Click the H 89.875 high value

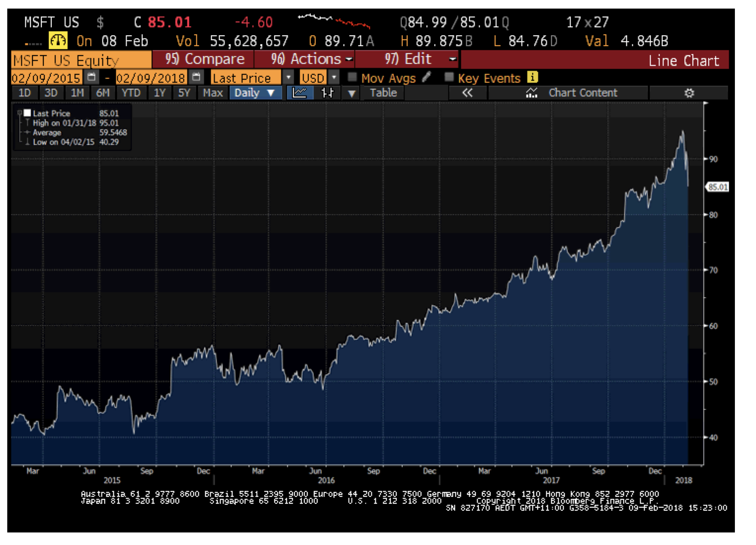click(437, 41)
